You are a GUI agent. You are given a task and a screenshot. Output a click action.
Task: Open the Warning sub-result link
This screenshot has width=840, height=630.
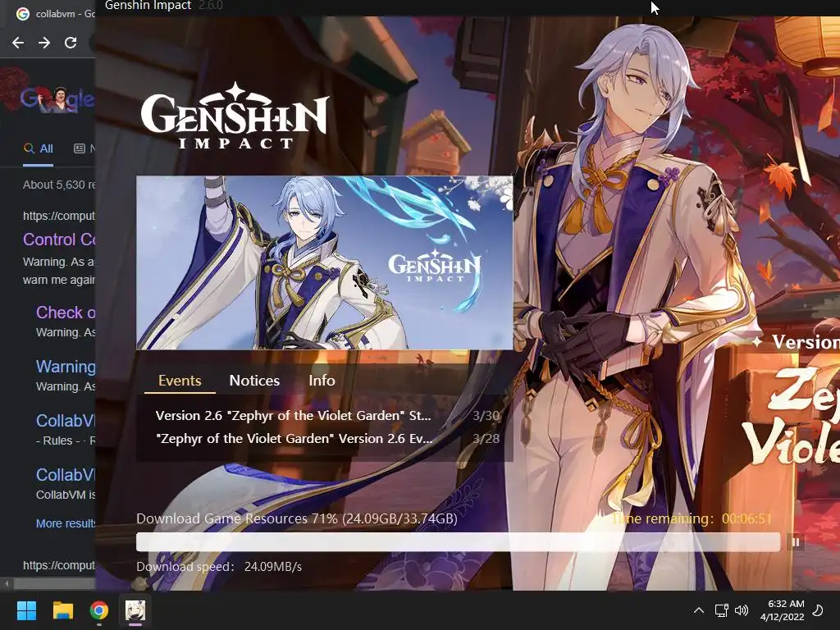point(66,367)
